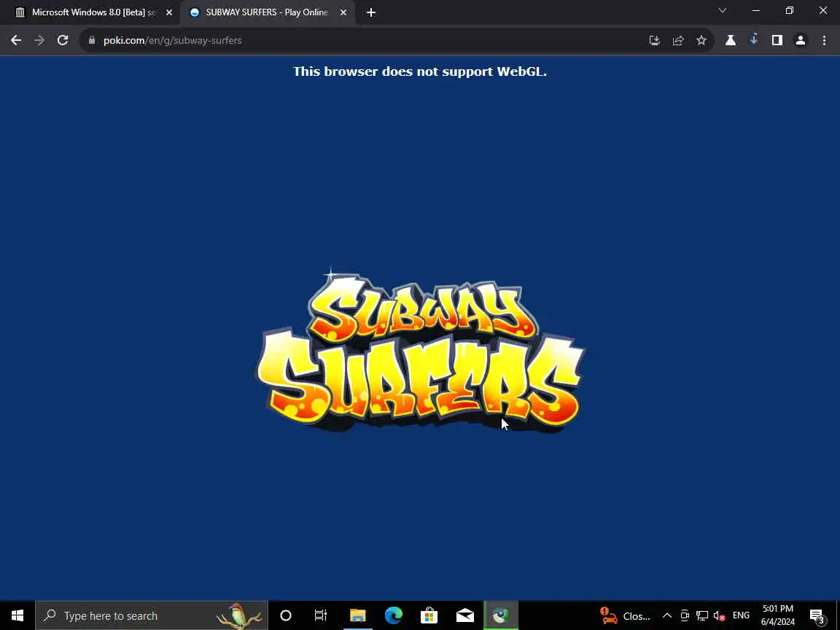Click the muted volume tray icon
Viewport: 840px width, 630px height.
(x=720, y=615)
